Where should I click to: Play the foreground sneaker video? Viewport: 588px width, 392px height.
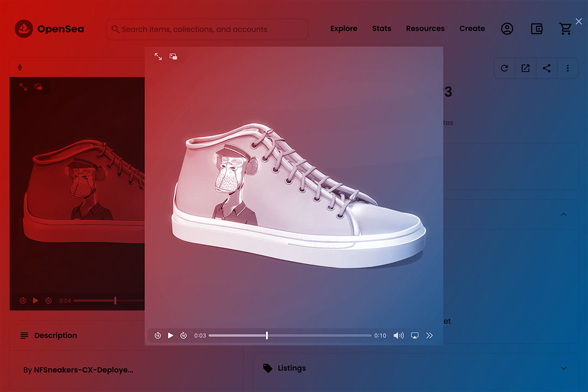170,335
